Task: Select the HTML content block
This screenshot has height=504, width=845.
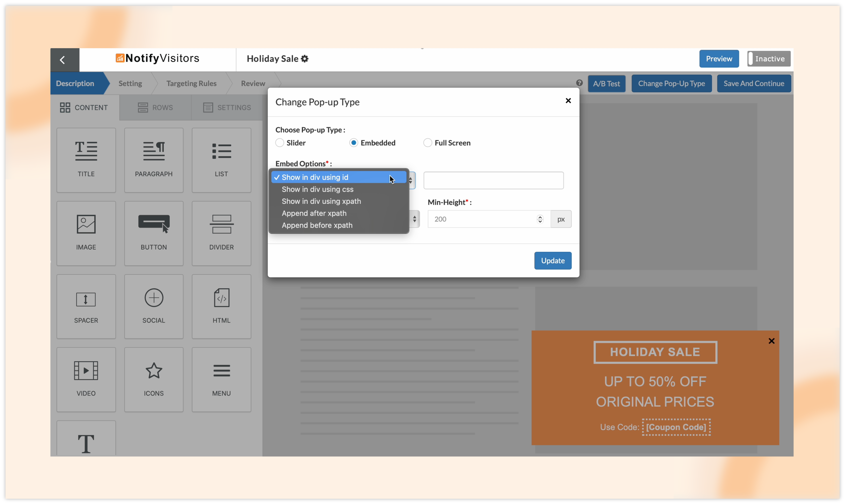Action: (221, 306)
